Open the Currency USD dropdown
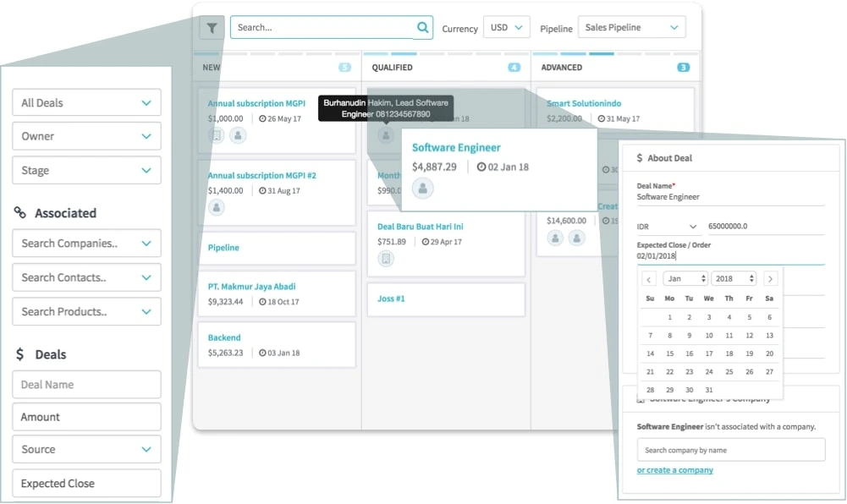 coord(506,27)
